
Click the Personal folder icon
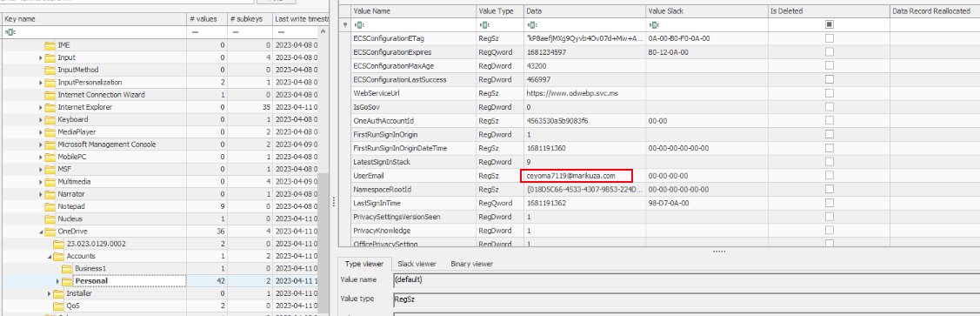point(67,281)
